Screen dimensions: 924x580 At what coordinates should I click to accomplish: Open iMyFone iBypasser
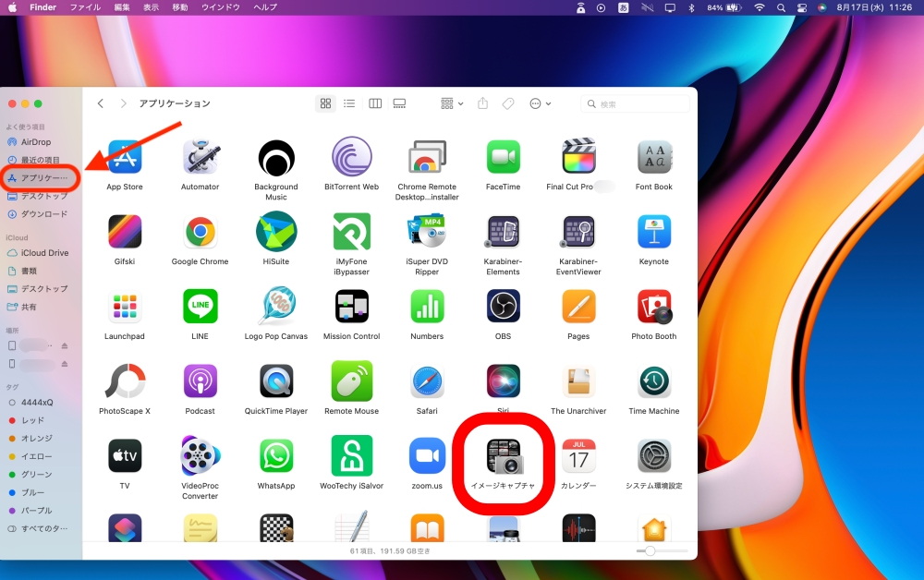tap(352, 232)
